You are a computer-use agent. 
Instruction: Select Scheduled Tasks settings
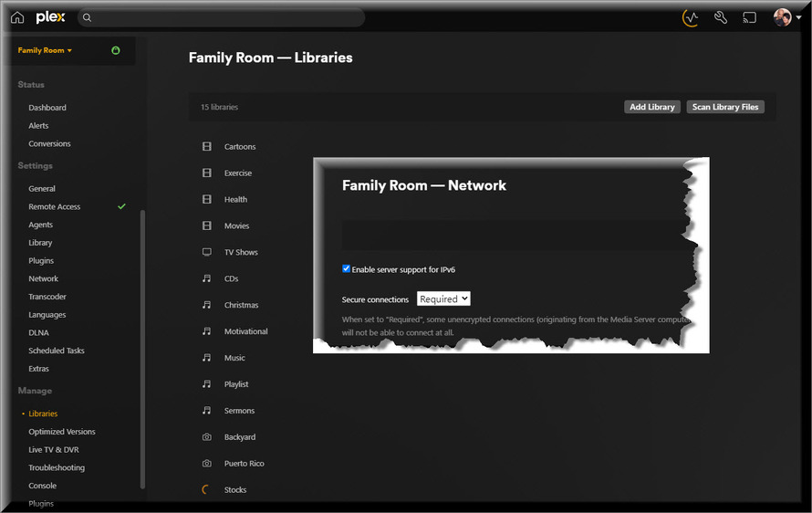coord(56,351)
